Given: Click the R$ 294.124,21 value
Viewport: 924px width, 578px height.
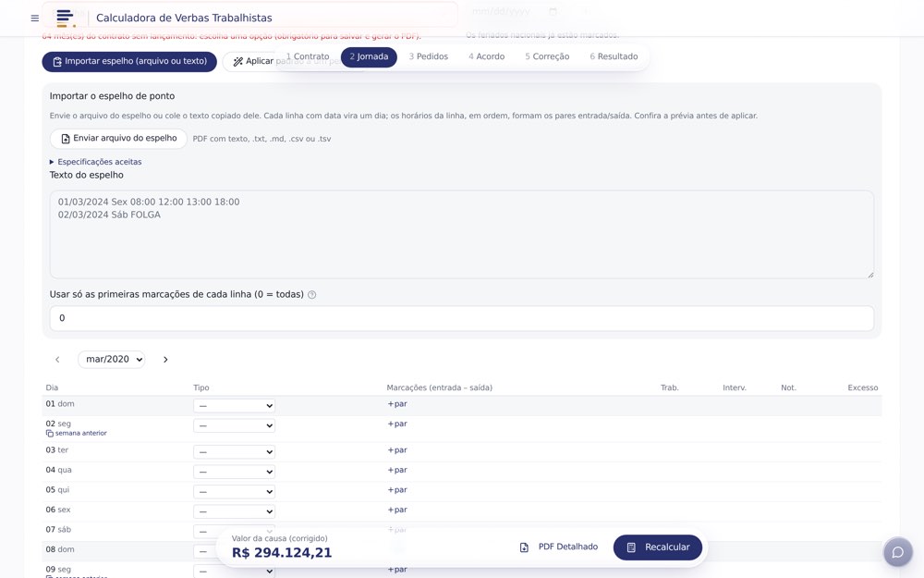Looking at the screenshot, I should tap(282, 553).
